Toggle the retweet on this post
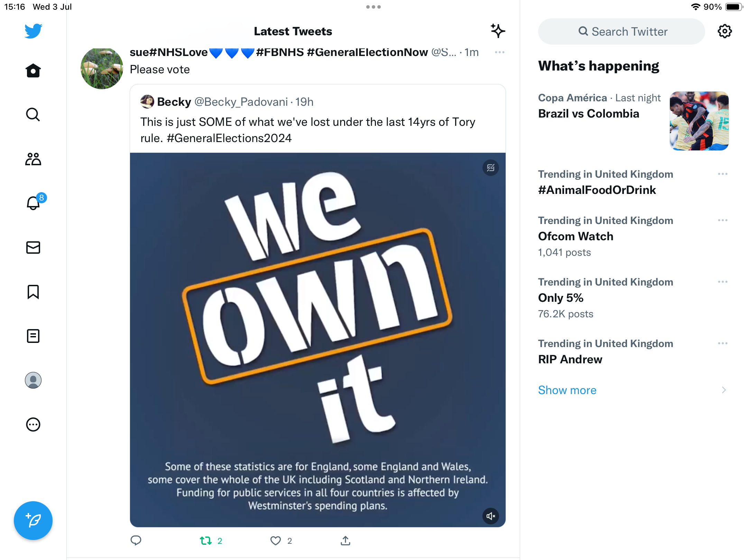 point(206,541)
